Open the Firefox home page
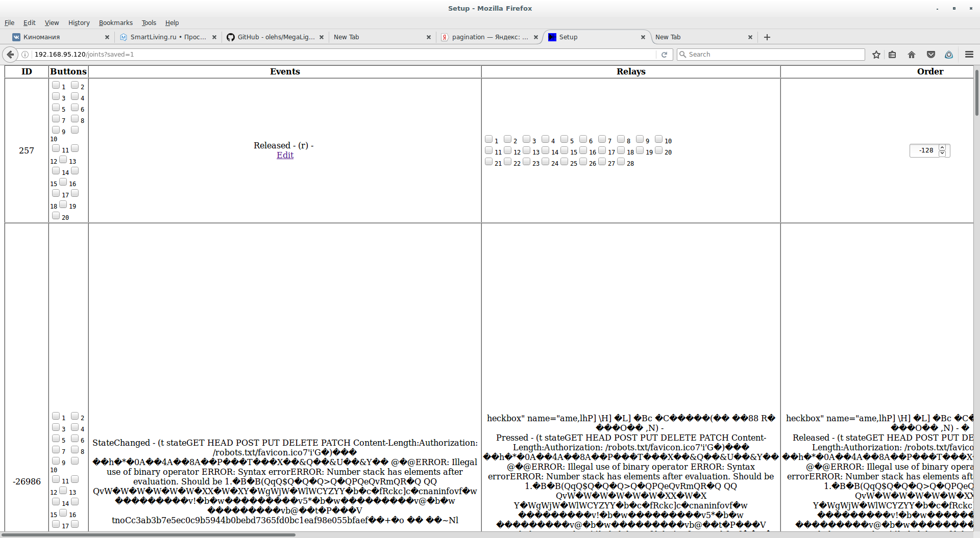This screenshot has width=980, height=538. [911, 55]
